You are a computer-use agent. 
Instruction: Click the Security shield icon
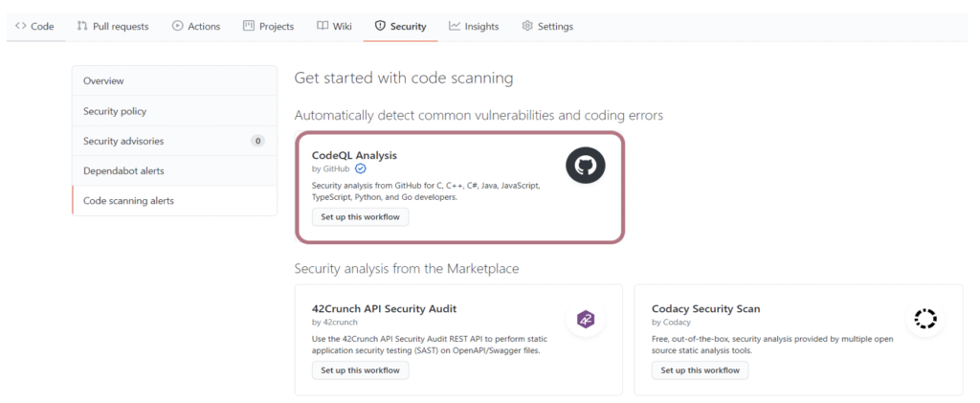point(380,26)
